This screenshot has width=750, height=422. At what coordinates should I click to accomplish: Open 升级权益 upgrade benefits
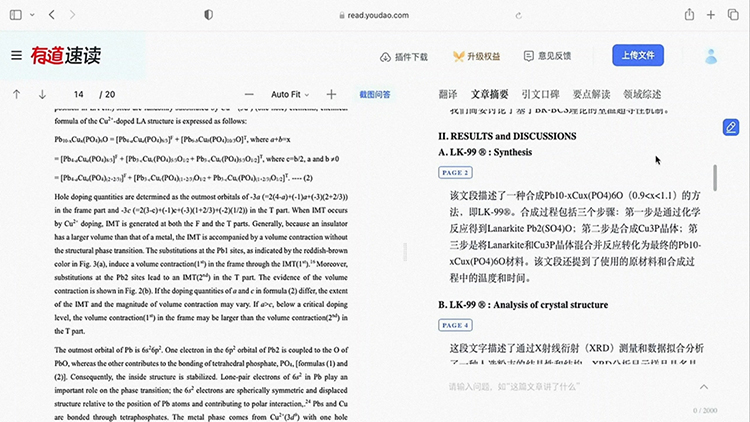(x=476, y=56)
